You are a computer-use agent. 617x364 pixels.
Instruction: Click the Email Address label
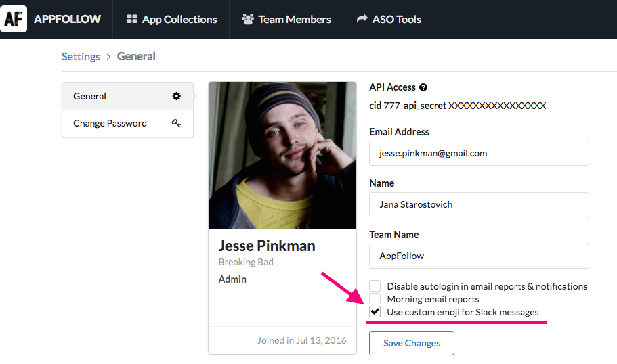click(399, 132)
